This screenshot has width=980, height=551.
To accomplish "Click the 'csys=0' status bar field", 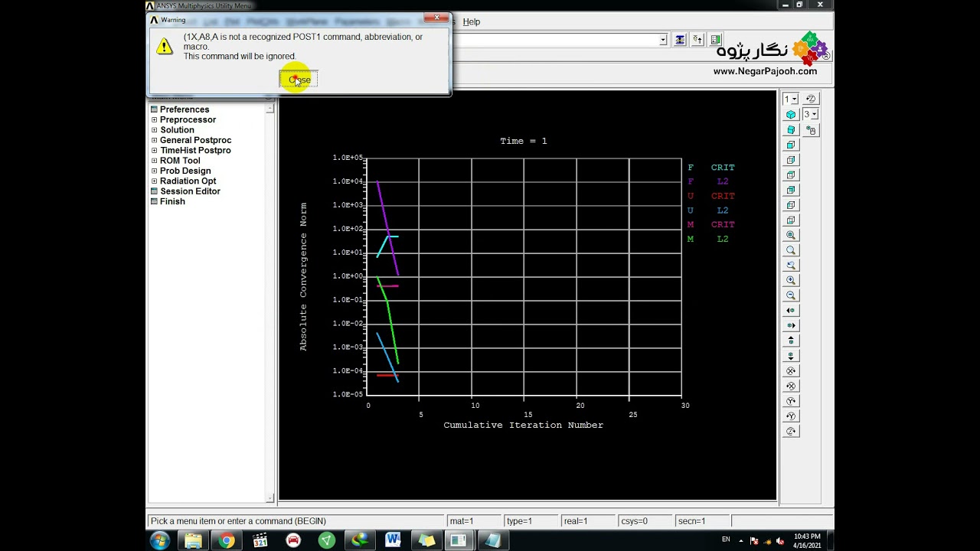I will pyautogui.click(x=645, y=521).
